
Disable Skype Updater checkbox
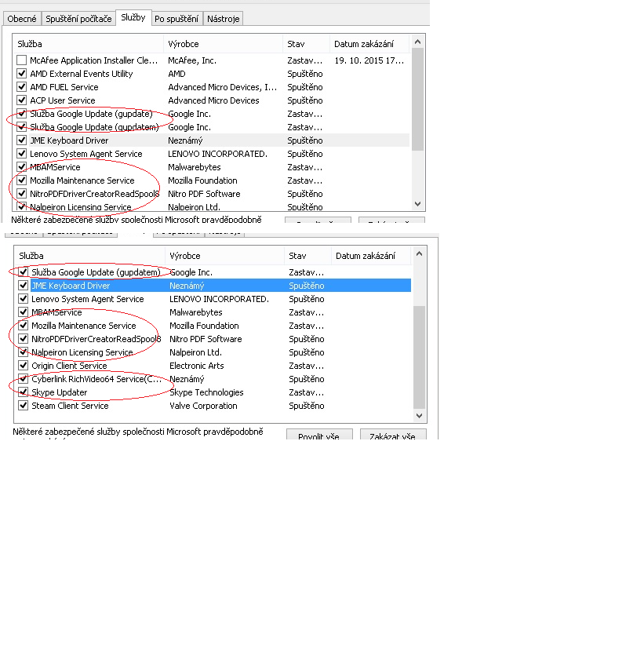24,392
